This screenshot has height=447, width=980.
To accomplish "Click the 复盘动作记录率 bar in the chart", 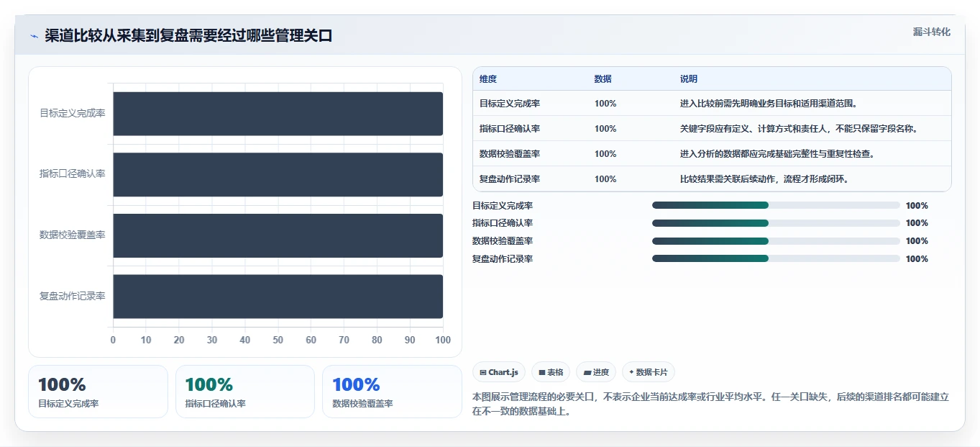I will click(x=278, y=297).
